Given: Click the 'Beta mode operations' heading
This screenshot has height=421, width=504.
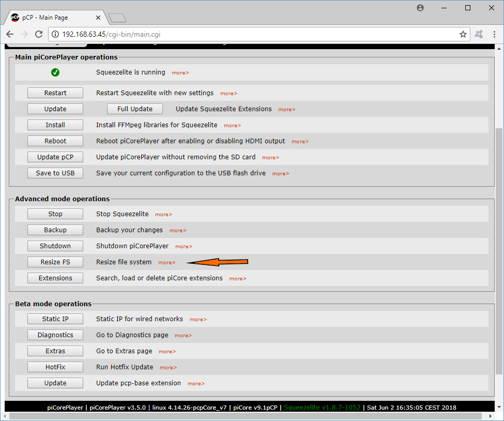Looking at the screenshot, I should point(53,304).
